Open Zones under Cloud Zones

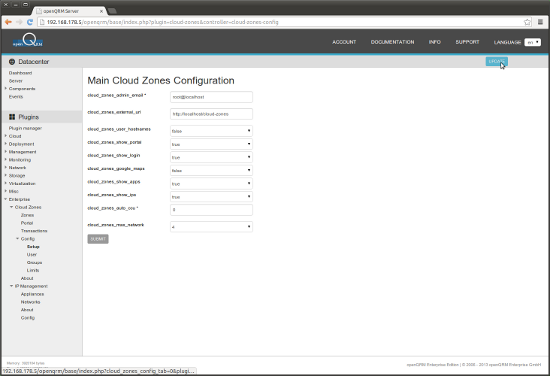pyautogui.click(x=27, y=215)
